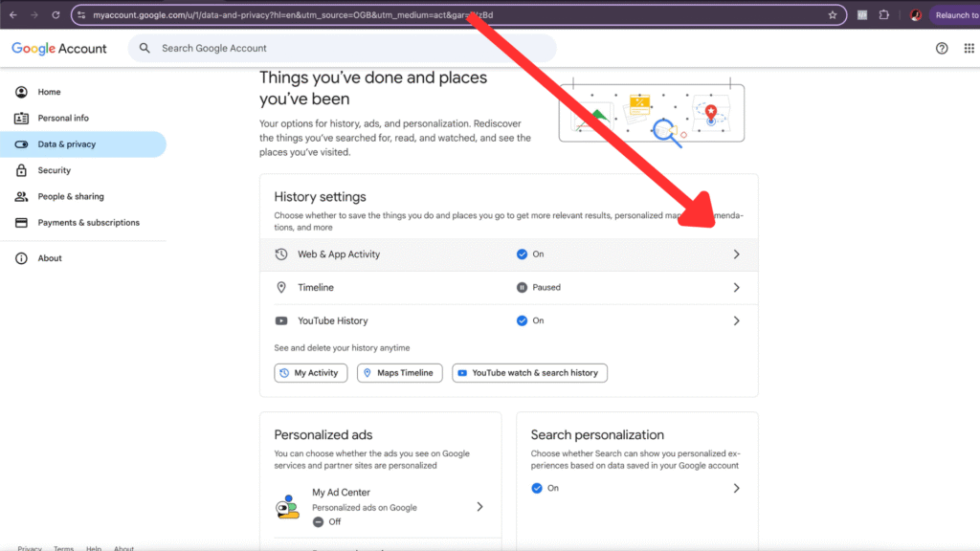Open the Google apps grid
980x551 pixels.
969,48
